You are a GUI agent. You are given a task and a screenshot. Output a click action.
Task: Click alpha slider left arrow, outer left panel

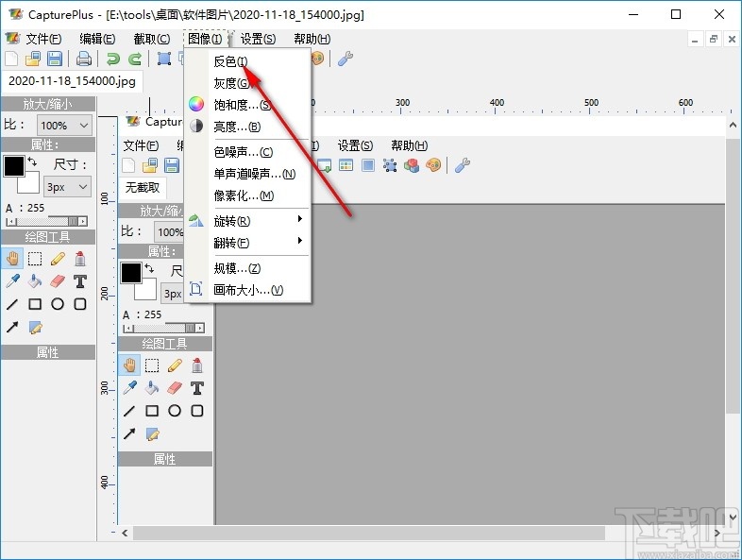click(10, 222)
